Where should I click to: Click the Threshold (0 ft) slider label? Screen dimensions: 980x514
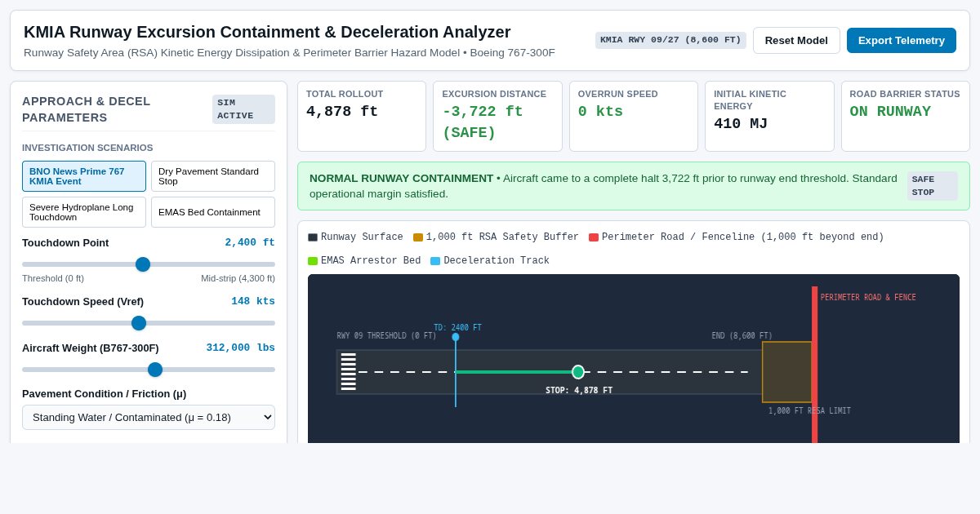point(53,278)
